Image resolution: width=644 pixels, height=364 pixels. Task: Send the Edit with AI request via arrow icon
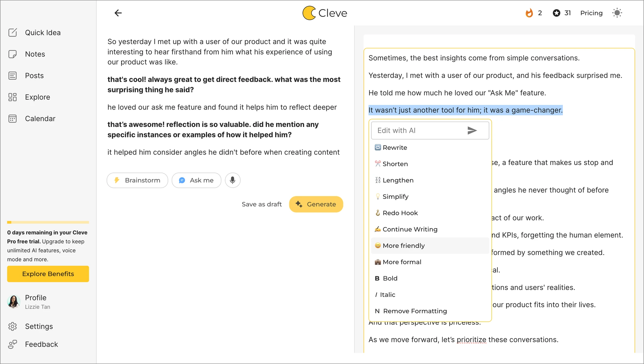[x=472, y=130]
